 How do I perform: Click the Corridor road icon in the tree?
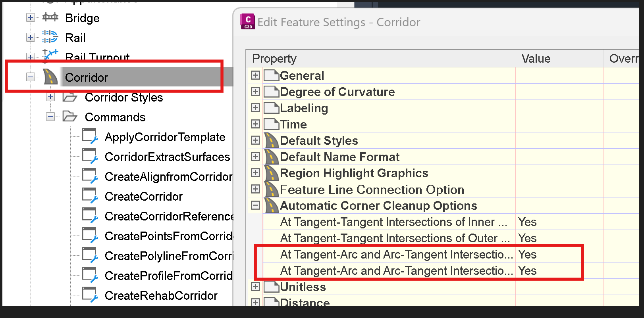(x=50, y=77)
